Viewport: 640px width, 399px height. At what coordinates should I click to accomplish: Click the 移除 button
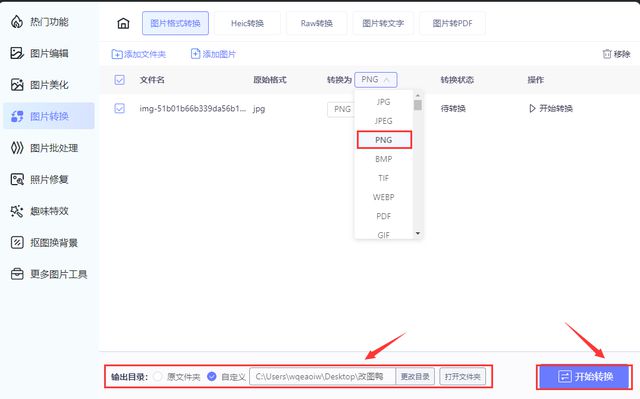[616, 54]
